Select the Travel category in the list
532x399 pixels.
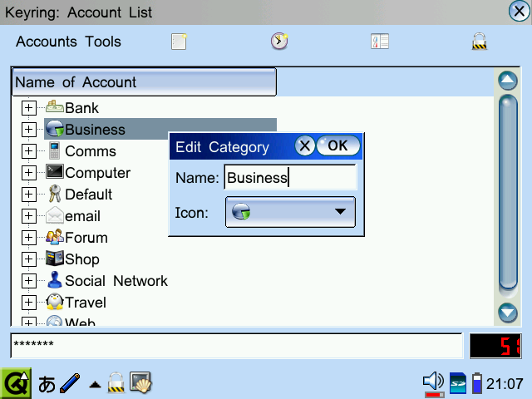point(85,303)
